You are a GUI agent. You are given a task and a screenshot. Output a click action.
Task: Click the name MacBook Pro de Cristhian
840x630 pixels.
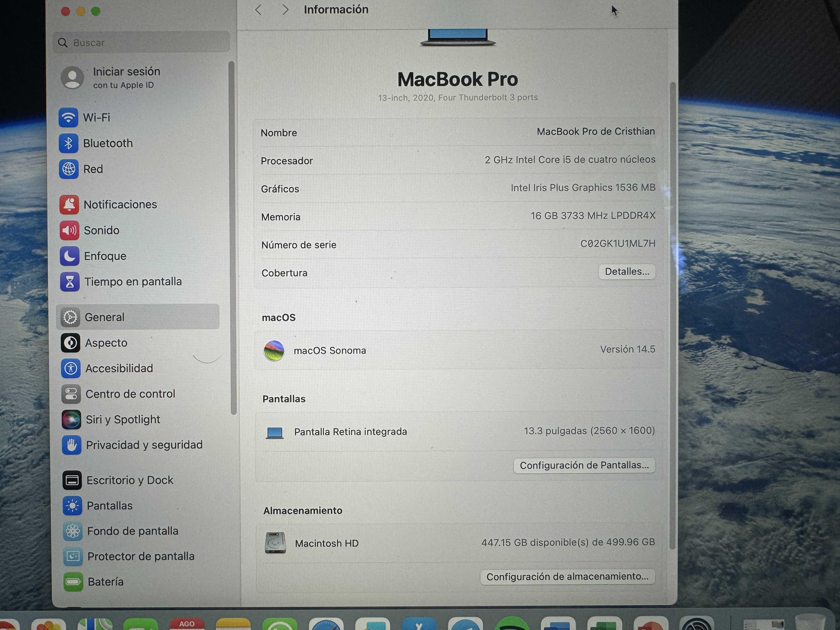(x=596, y=131)
